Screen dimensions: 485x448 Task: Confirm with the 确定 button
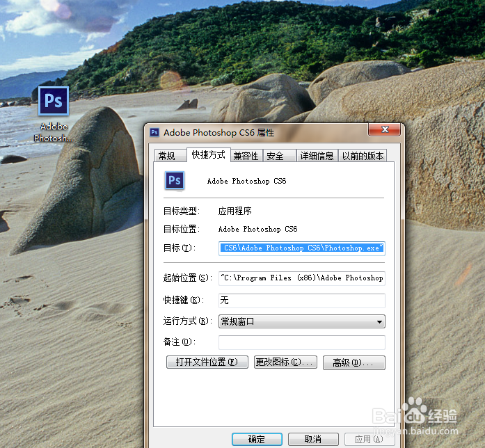tap(257, 439)
